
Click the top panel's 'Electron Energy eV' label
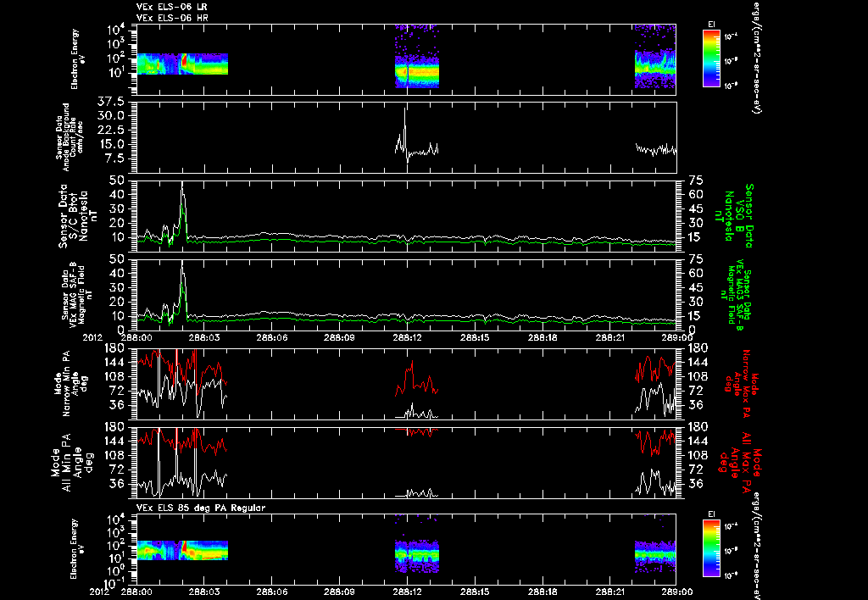(77, 58)
